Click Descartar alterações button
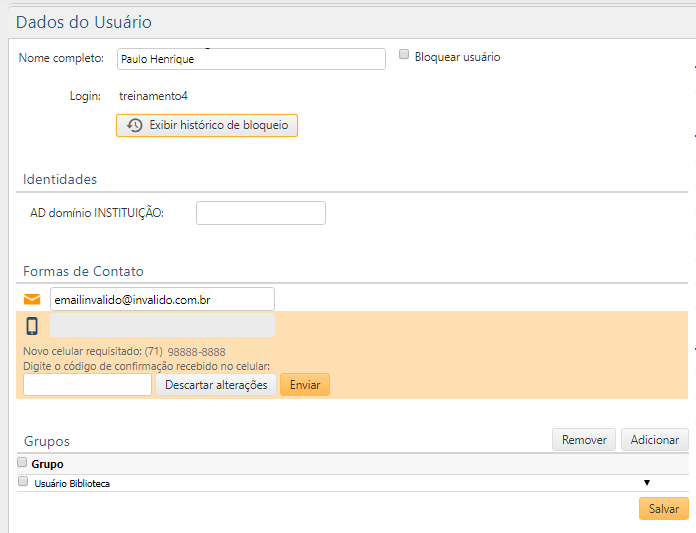 (216, 385)
